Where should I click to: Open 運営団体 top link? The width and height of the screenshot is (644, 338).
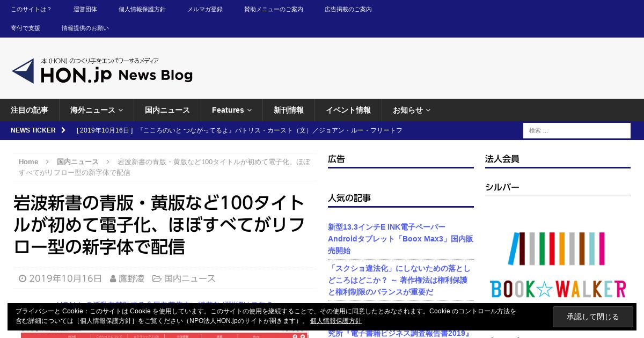(85, 9)
